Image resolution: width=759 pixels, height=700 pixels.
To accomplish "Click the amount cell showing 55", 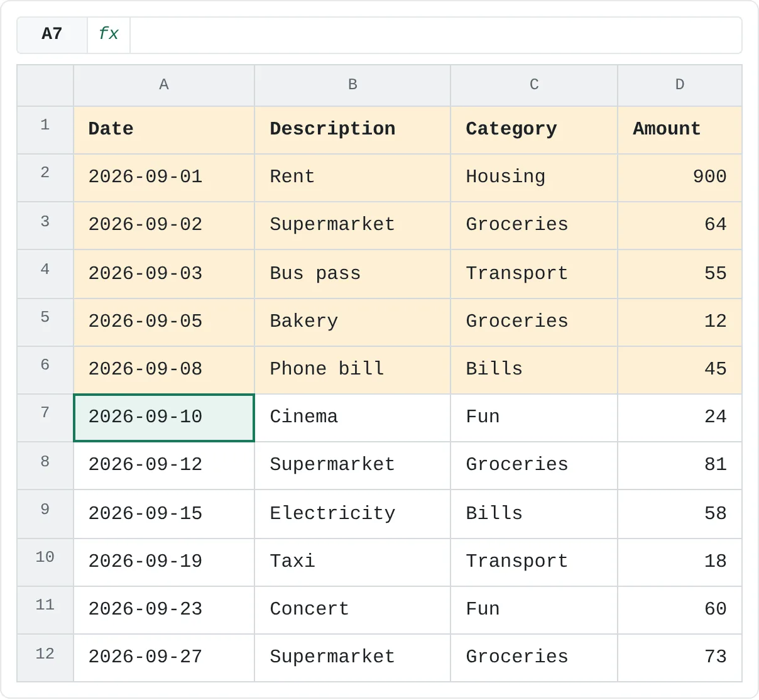I will point(680,274).
